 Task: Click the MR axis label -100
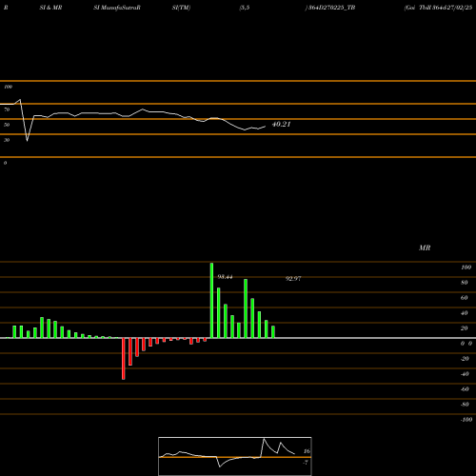click(466, 420)
